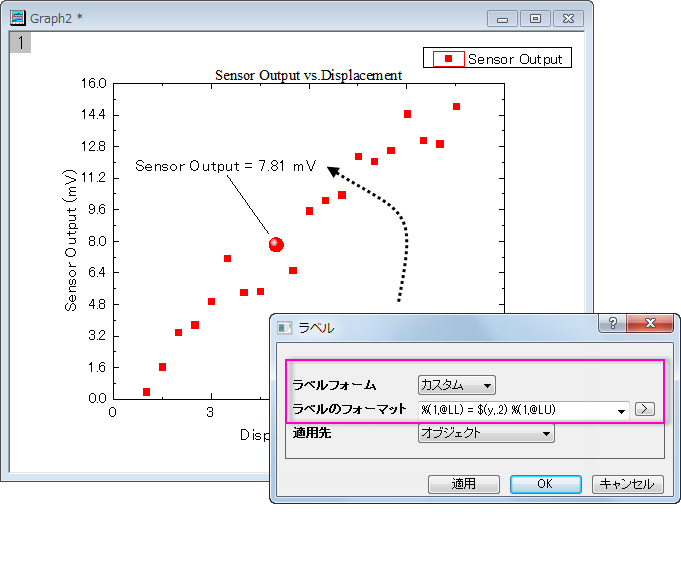Click the lowest data point near 0.4

146,392
